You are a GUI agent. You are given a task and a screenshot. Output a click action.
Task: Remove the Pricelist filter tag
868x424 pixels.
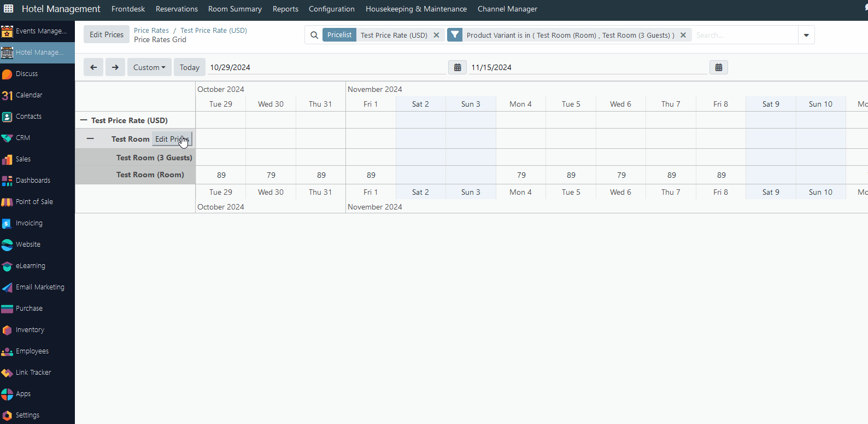click(436, 35)
